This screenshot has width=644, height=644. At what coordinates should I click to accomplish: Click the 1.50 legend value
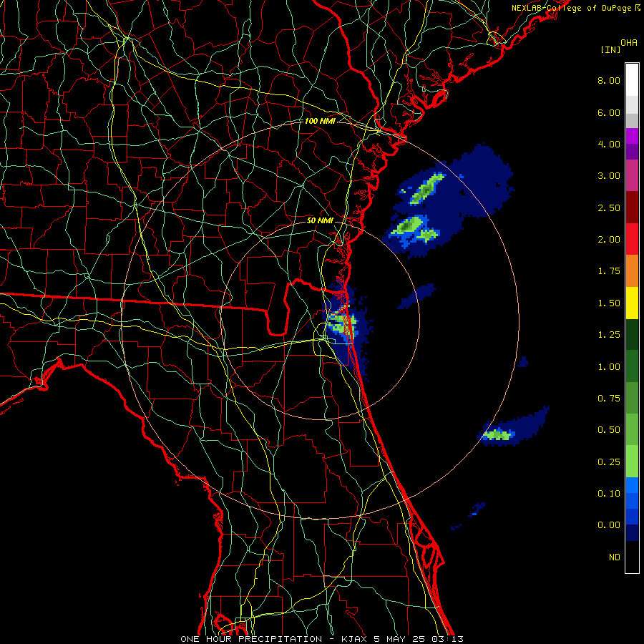tap(609, 303)
